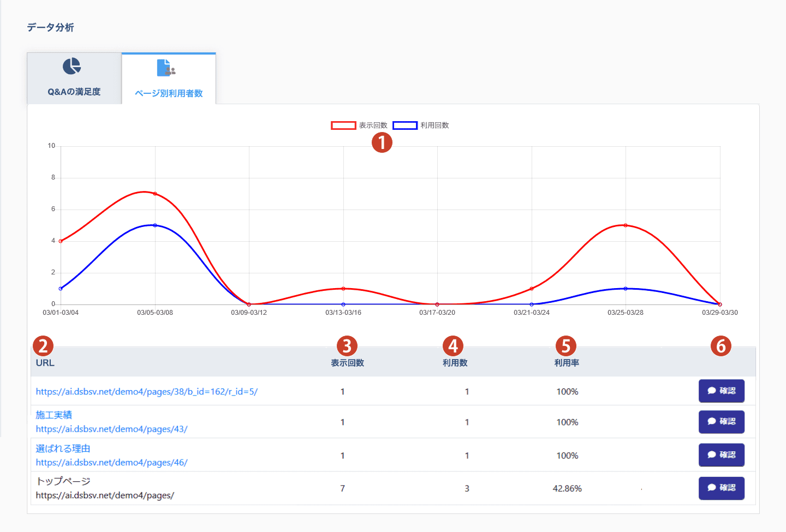Click red numbered marker 1 near legend

[x=382, y=142]
